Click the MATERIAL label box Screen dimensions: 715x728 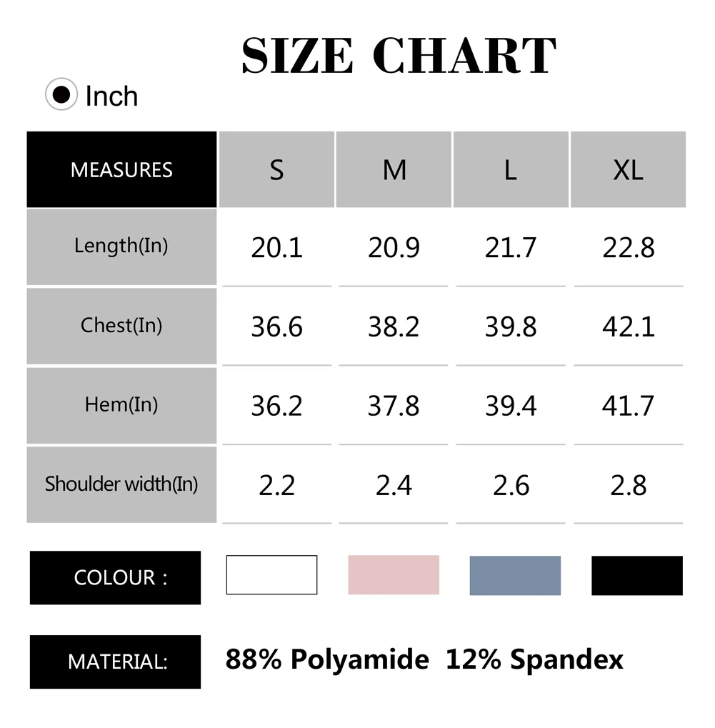[115, 662]
